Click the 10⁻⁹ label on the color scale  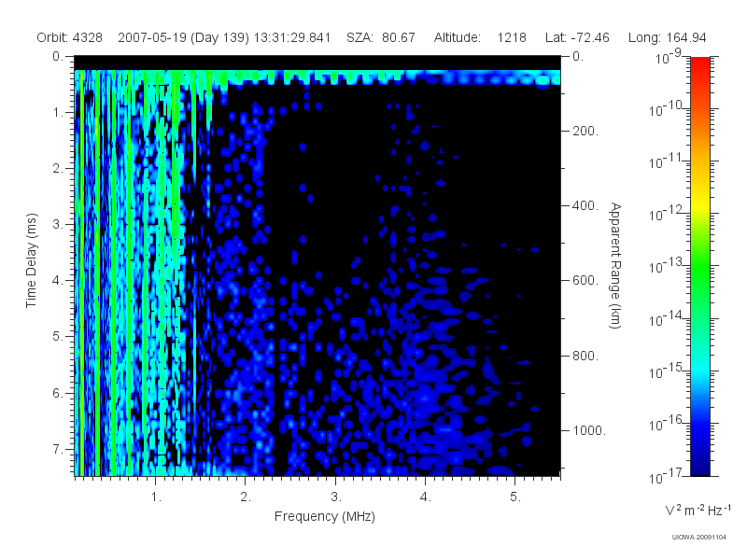click(669, 57)
